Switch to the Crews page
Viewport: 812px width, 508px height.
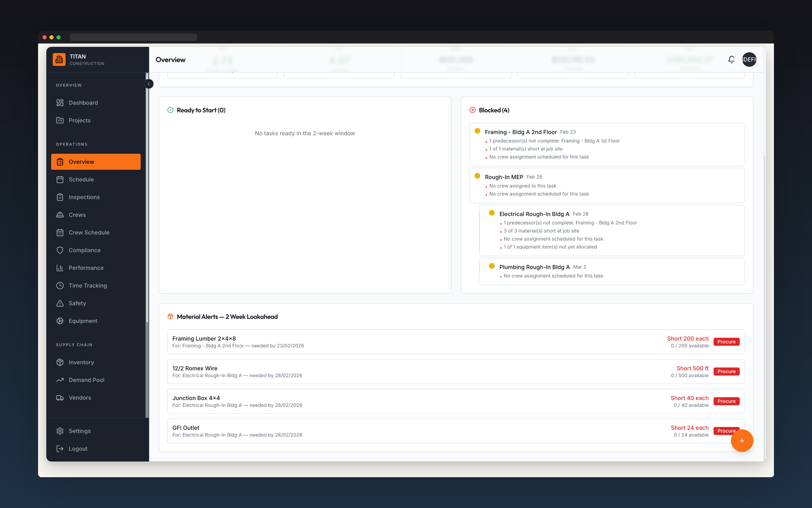[x=95, y=215]
